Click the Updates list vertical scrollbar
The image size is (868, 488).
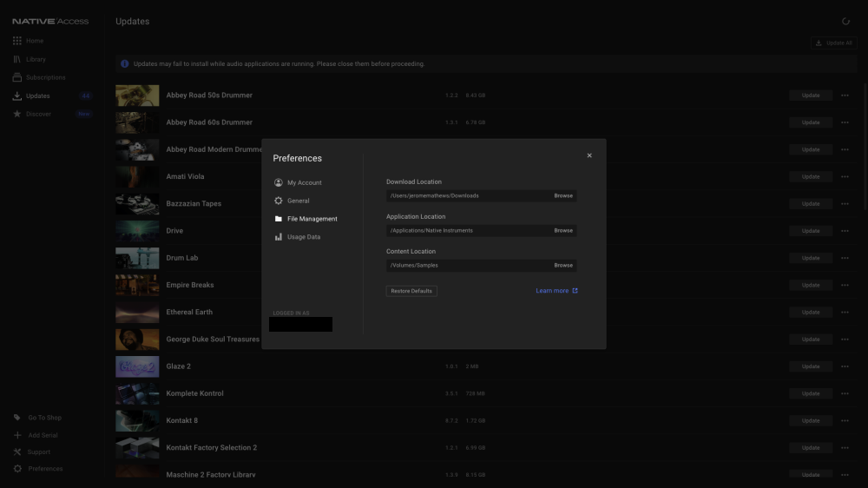(x=865, y=147)
